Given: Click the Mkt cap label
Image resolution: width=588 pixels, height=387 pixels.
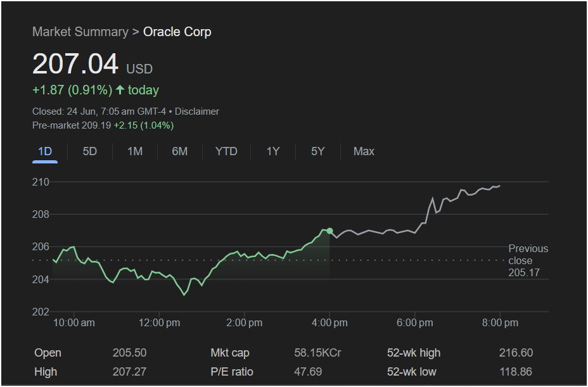Looking at the screenshot, I should tap(230, 353).
